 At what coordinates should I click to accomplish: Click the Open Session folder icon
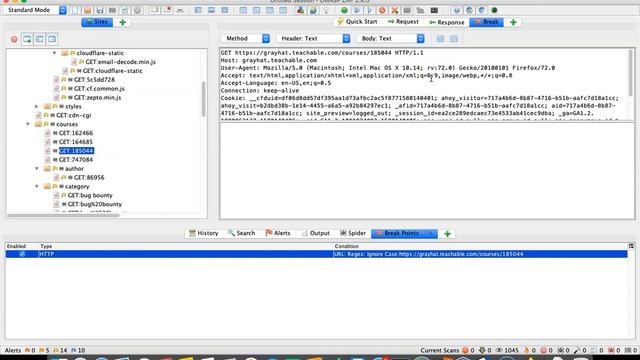tap(87, 10)
